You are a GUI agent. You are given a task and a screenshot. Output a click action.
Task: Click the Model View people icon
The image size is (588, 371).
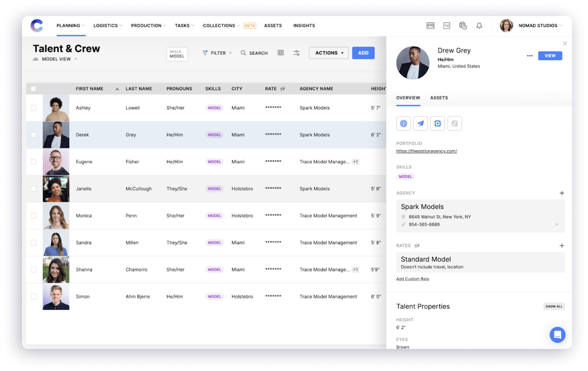click(36, 59)
